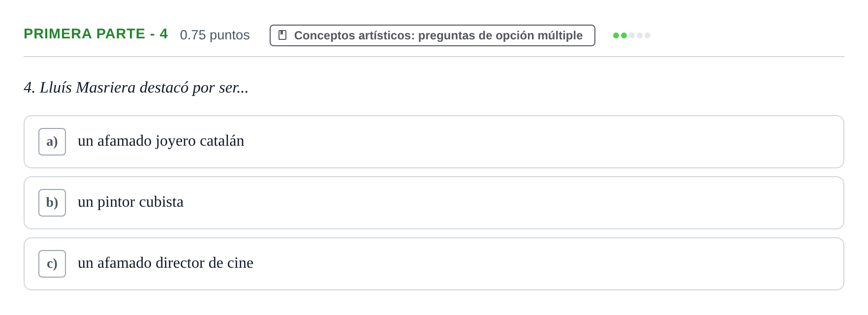Choose option 'un afamado joyero catalán'
868x315 pixels.
(x=161, y=141)
